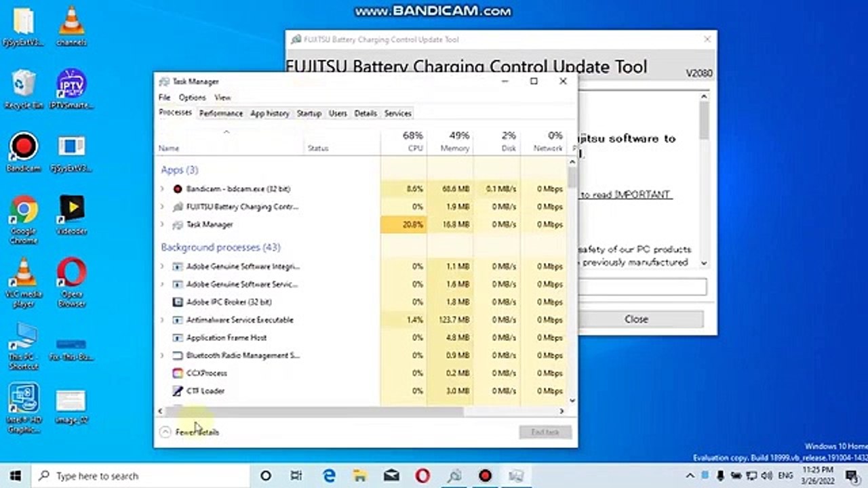
Task: Open the Intel HD Graphics desktop icon
Action: (x=24, y=409)
